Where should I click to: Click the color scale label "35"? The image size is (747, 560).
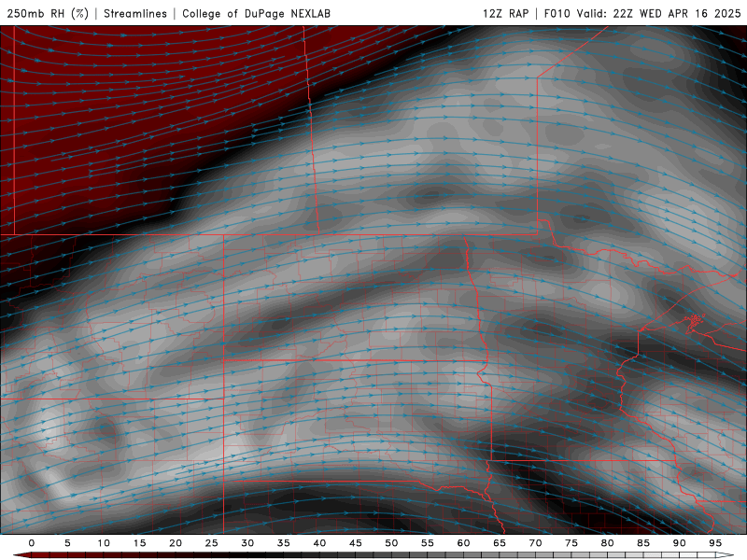[284, 543]
